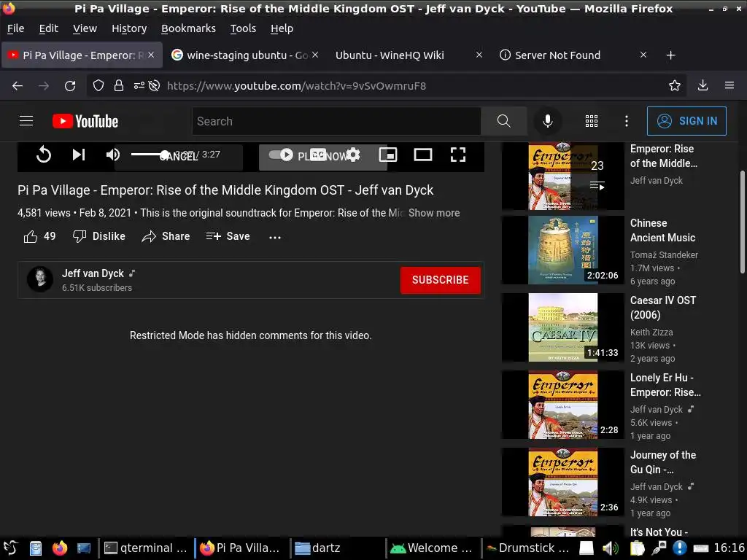Play Lonely Er Hu video
Viewport: 747px width, 560px height.
[x=665, y=385]
